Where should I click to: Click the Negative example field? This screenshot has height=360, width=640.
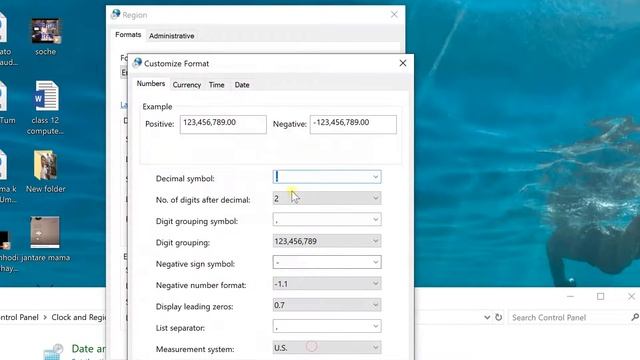click(353, 124)
